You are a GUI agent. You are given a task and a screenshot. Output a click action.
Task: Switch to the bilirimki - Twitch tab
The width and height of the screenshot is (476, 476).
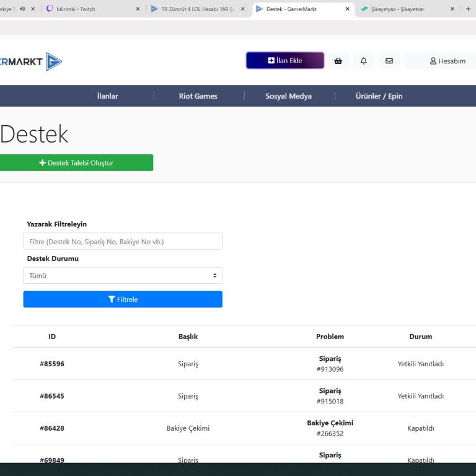tap(87, 9)
